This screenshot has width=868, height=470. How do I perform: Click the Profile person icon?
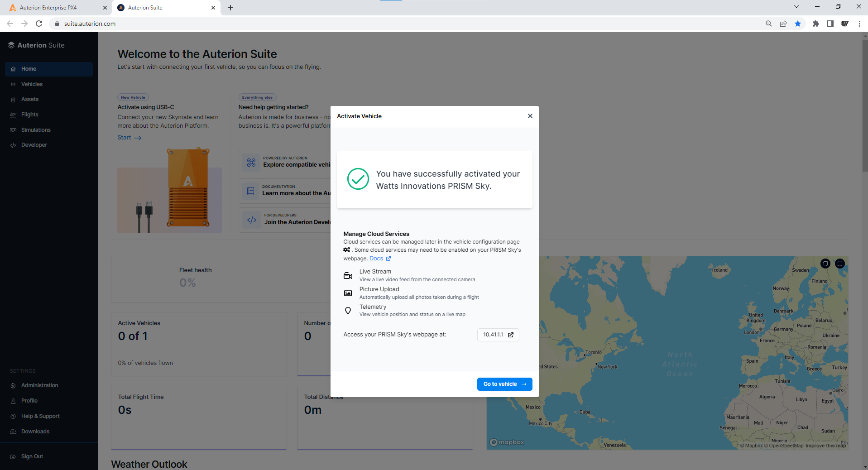coord(13,401)
